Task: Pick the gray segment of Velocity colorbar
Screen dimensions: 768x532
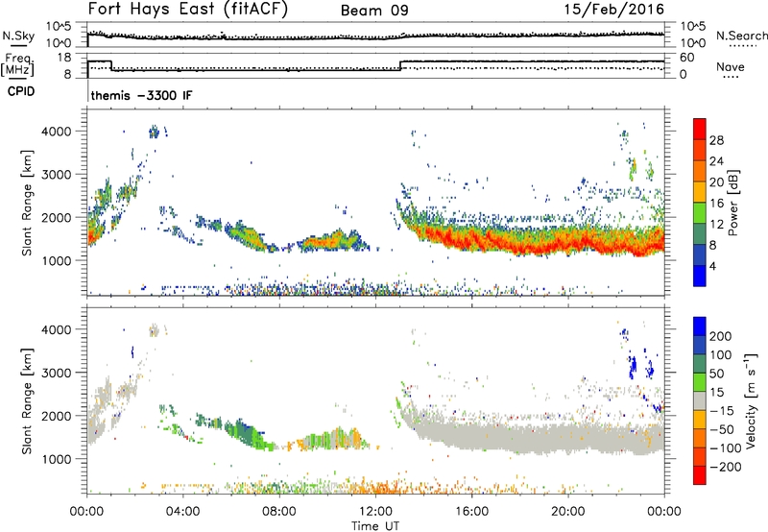Action: [700, 400]
